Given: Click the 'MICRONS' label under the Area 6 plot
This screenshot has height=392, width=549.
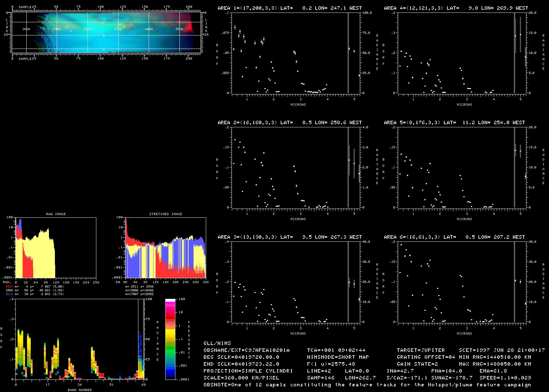Looking at the screenshot, I should (464, 333).
